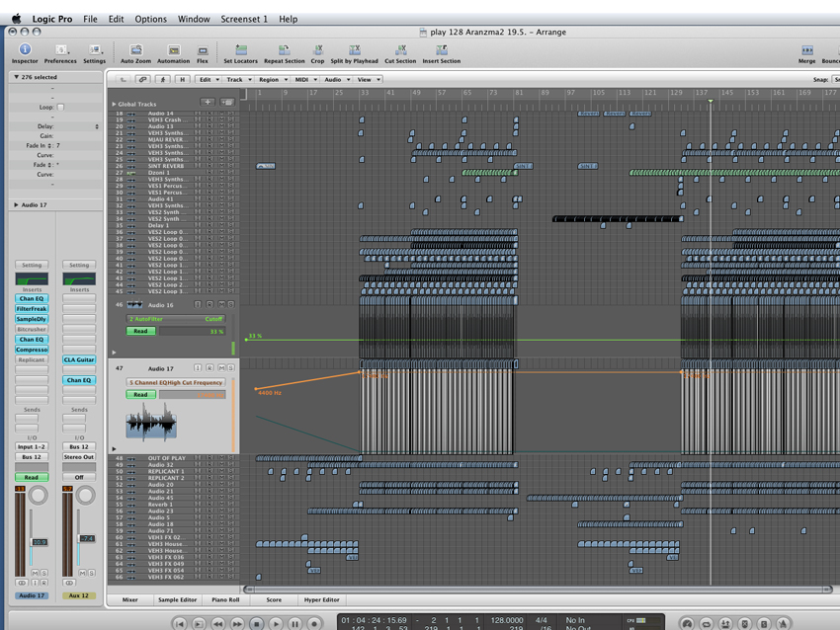Open the View local menu dropdown
The image size is (840, 630).
point(368,79)
